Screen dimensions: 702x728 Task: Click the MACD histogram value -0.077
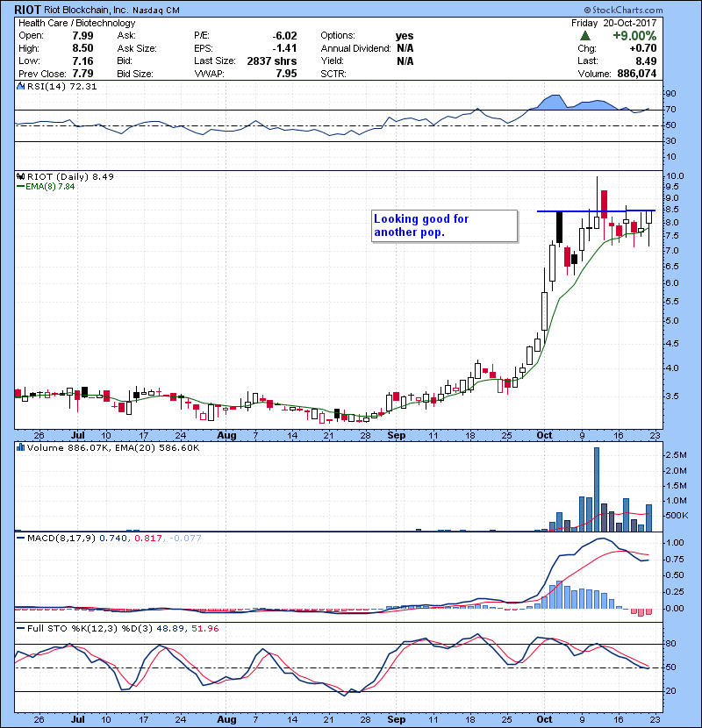coord(185,539)
